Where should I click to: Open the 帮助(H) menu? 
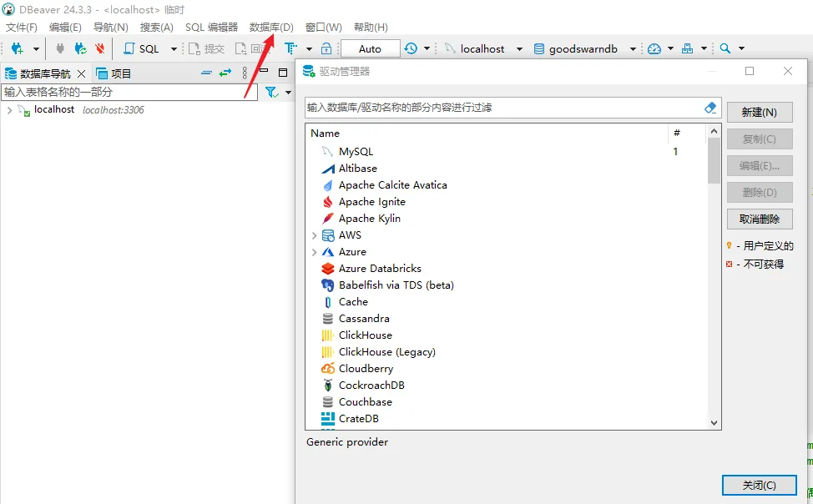[371, 27]
